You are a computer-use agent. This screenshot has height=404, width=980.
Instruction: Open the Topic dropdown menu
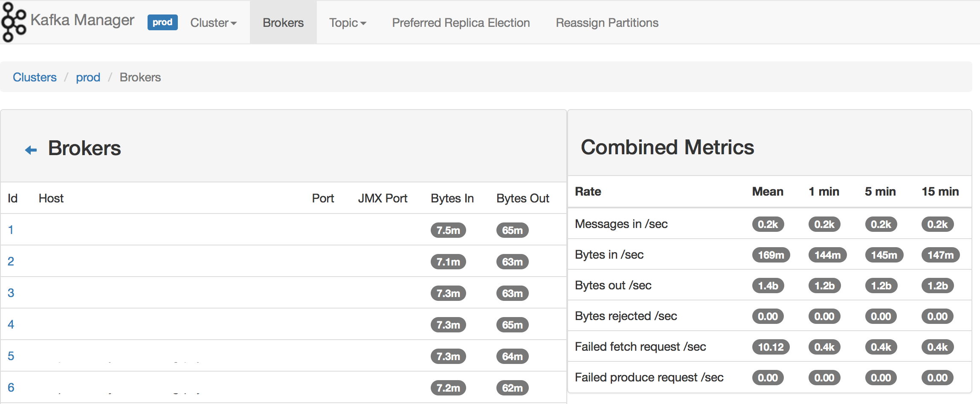348,23
